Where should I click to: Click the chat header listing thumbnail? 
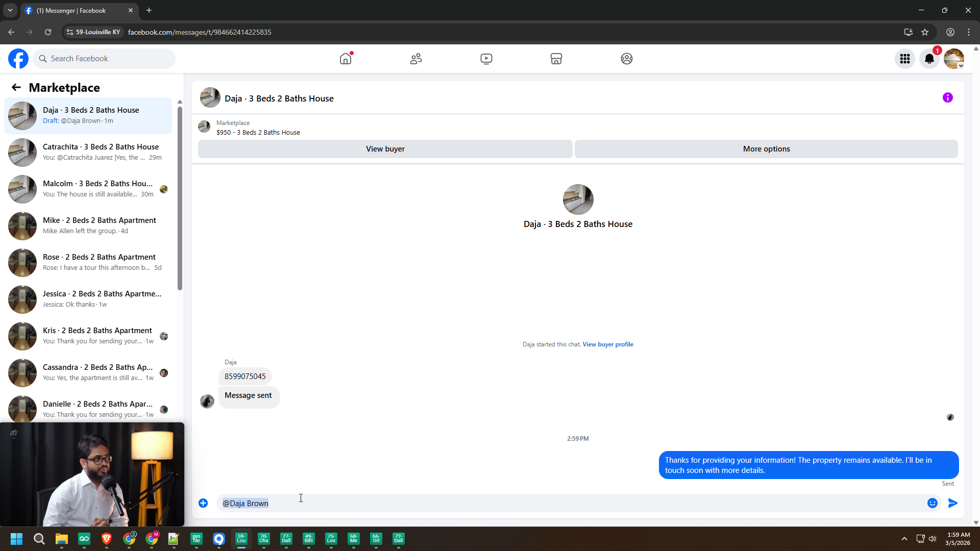(210, 98)
